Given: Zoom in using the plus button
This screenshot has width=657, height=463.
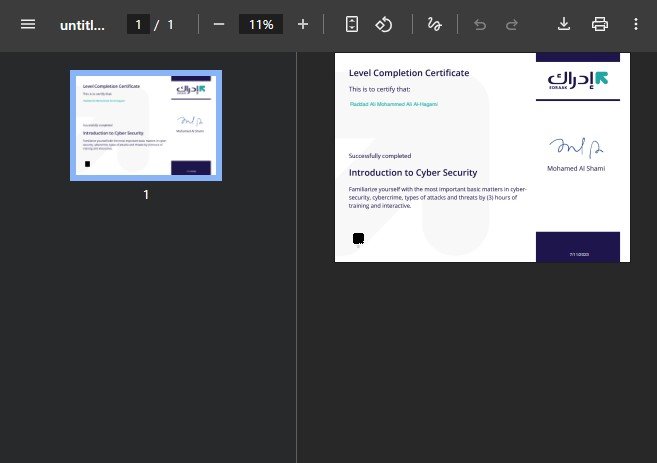Looking at the screenshot, I should coord(303,24).
